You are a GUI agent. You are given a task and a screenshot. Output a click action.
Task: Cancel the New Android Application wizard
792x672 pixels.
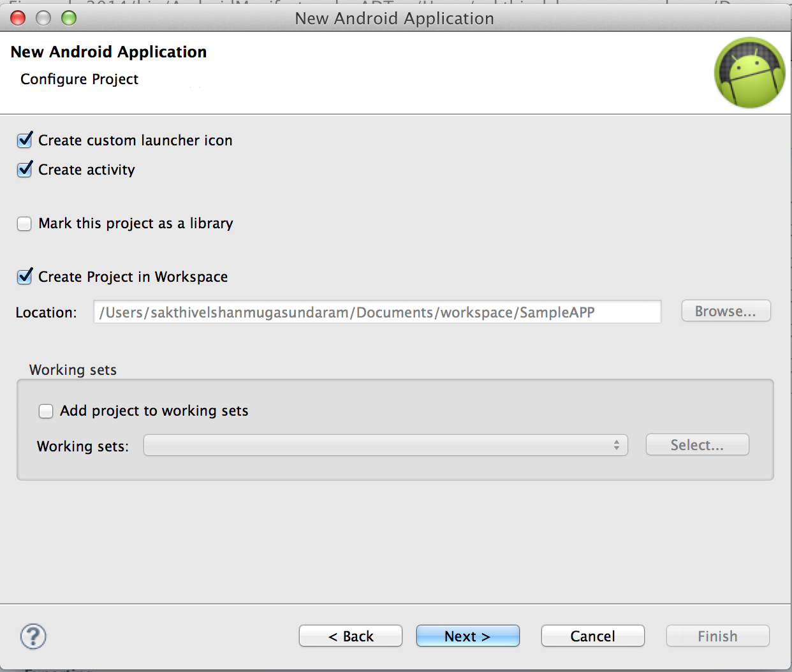(x=592, y=636)
